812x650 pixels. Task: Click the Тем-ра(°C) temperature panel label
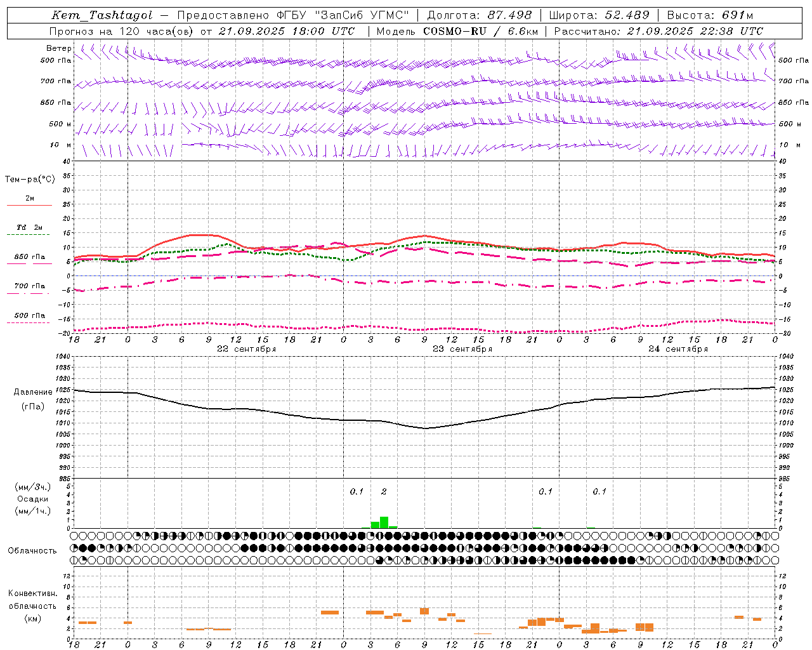tap(30, 180)
